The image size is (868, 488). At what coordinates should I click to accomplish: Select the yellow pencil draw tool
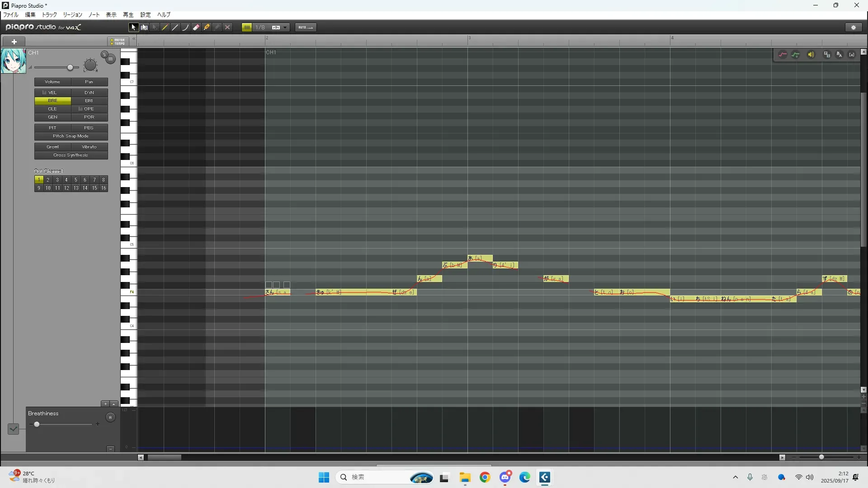165,28
